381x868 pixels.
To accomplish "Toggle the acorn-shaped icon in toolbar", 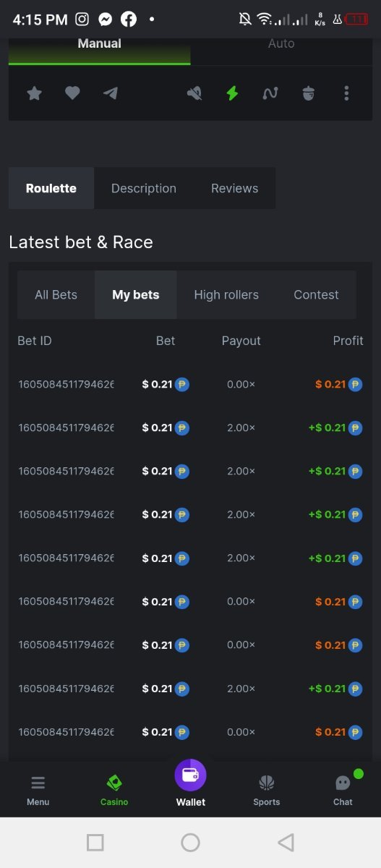I will 309,93.
